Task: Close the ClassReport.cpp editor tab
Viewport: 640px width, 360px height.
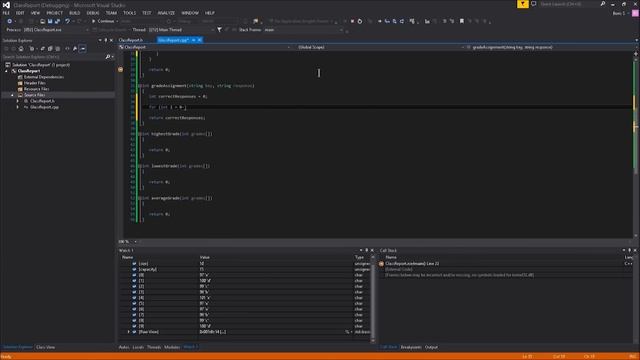Action: click(200, 40)
